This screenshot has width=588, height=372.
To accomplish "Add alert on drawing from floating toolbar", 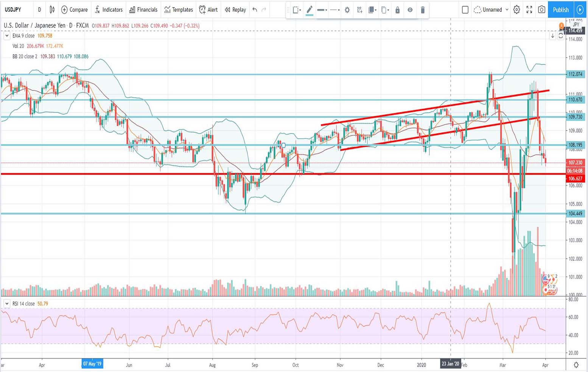I will [359, 10].
